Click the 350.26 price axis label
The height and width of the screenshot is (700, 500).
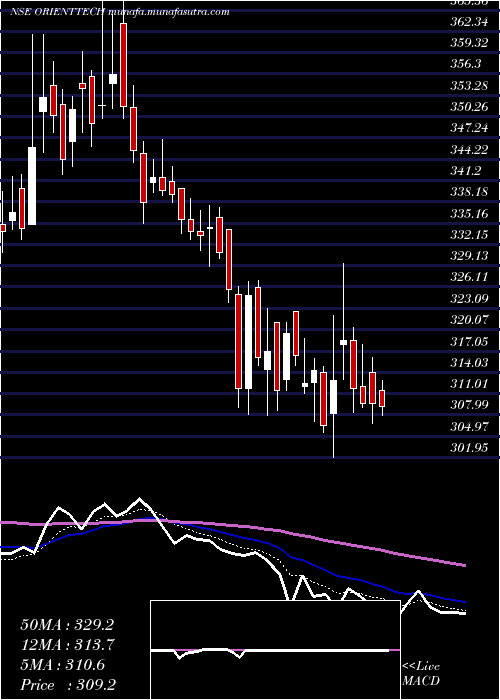468,107
